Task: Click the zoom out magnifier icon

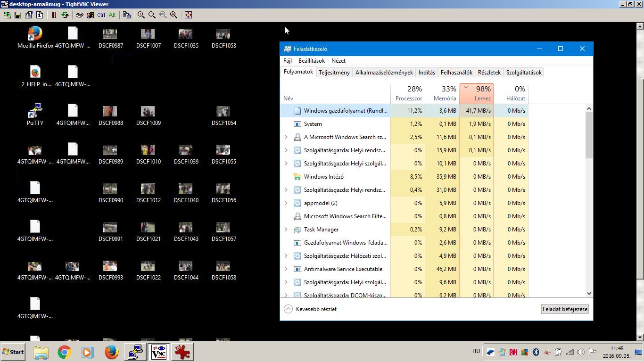Action: (152, 15)
